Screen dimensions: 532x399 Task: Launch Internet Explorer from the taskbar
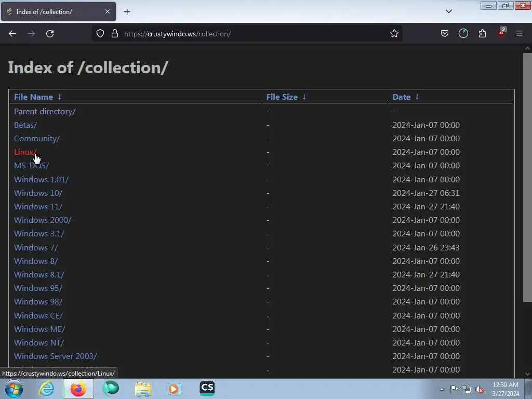point(46,389)
